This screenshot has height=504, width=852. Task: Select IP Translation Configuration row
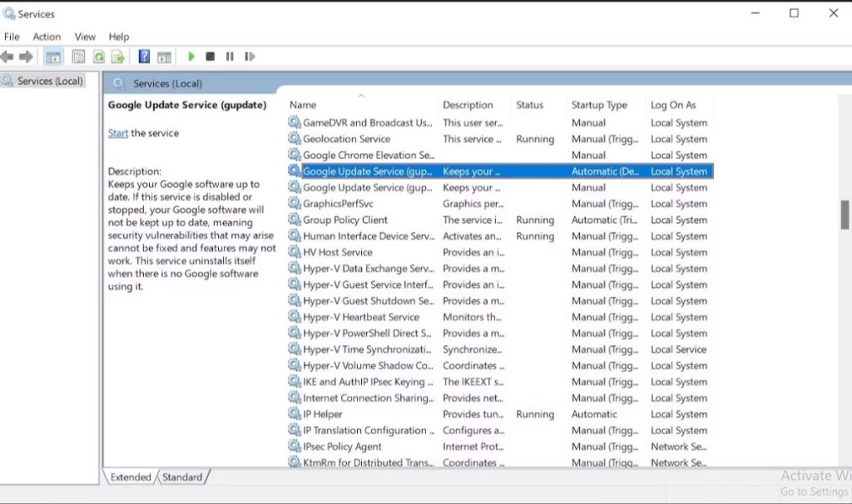(x=500, y=431)
